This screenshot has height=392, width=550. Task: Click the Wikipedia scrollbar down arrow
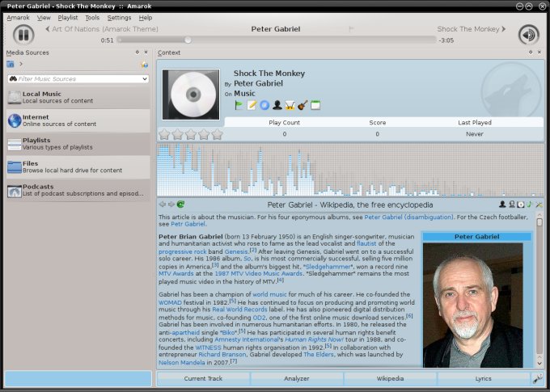(x=539, y=363)
